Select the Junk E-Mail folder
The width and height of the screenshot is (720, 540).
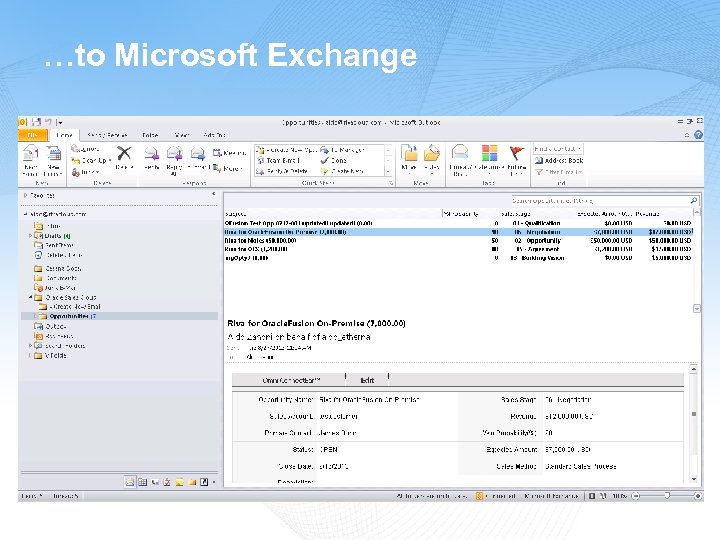pos(55,287)
